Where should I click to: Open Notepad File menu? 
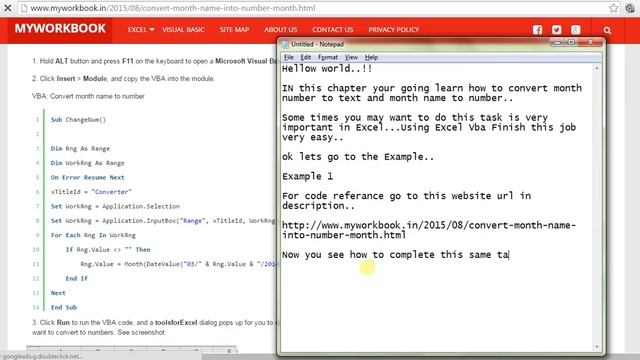[289, 57]
